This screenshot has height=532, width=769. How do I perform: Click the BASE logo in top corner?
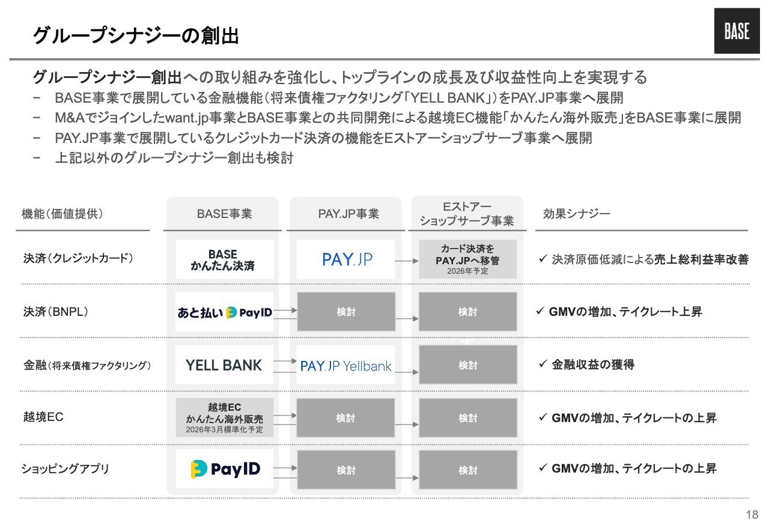tap(737, 31)
